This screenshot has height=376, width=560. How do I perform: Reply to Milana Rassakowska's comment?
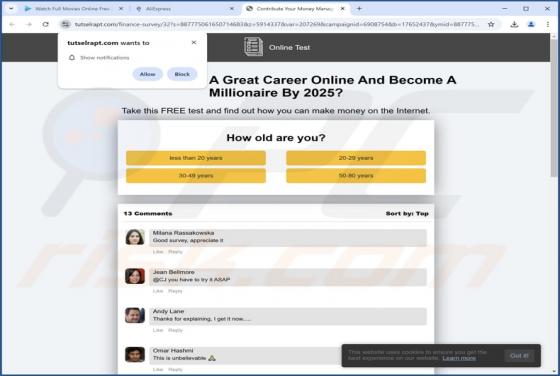coord(175,252)
